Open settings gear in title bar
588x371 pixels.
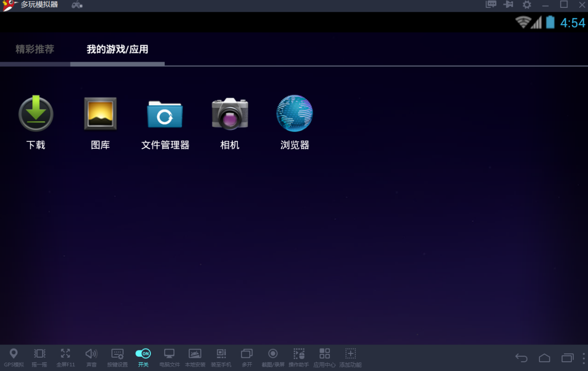(527, 5)
